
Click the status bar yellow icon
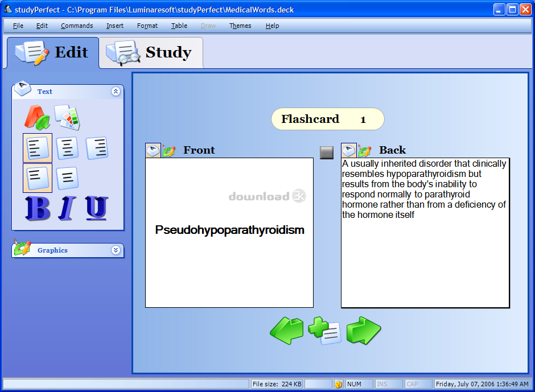click(x=339, y=384)
